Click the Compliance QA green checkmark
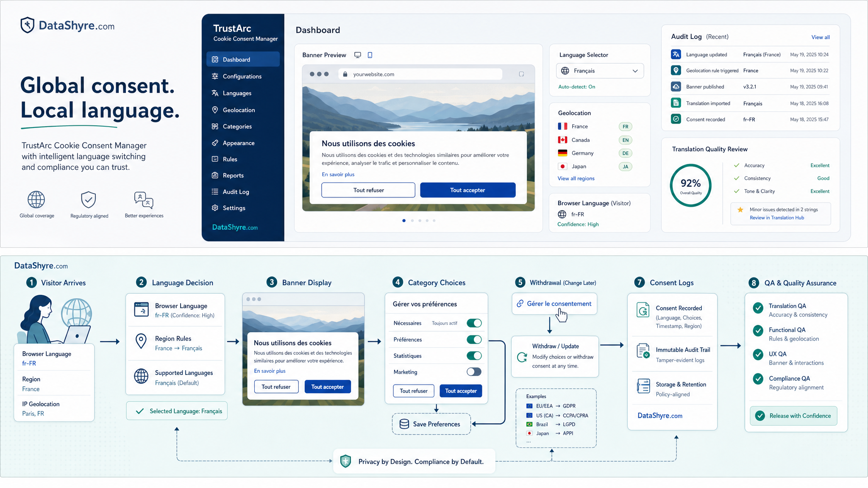The image size is (868, 488). [x=758, y=379]
